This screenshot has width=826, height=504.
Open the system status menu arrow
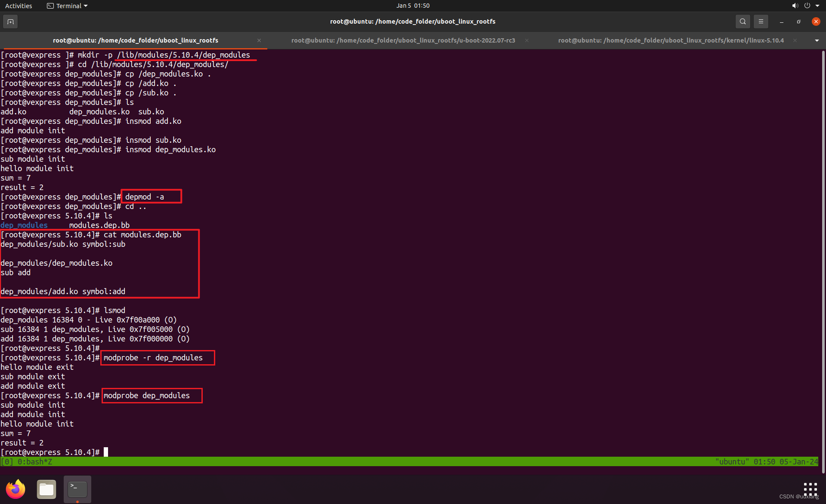tap(817, 6)
